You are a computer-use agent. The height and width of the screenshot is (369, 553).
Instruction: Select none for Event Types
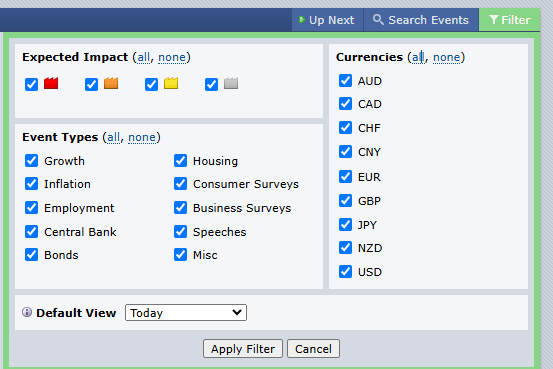(142, 137)
